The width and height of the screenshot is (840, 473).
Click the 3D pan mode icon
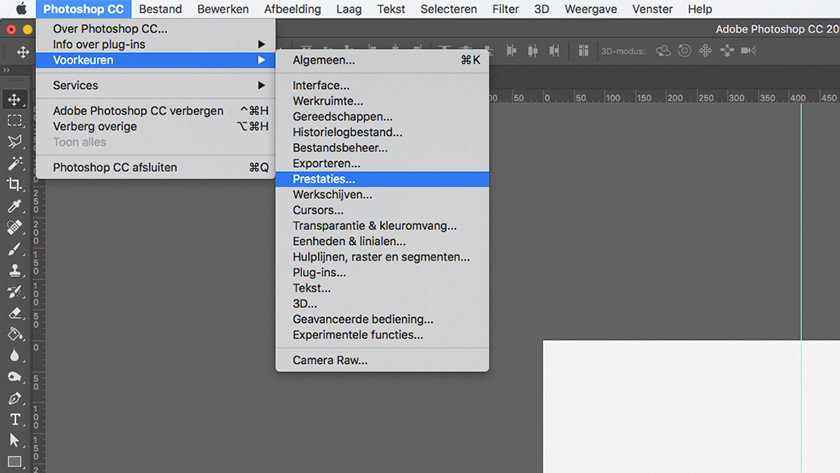coord(706,51)
